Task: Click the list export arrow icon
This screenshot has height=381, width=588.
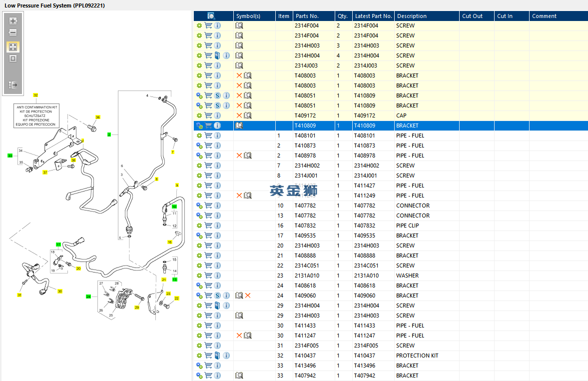Action: [13, 85]
